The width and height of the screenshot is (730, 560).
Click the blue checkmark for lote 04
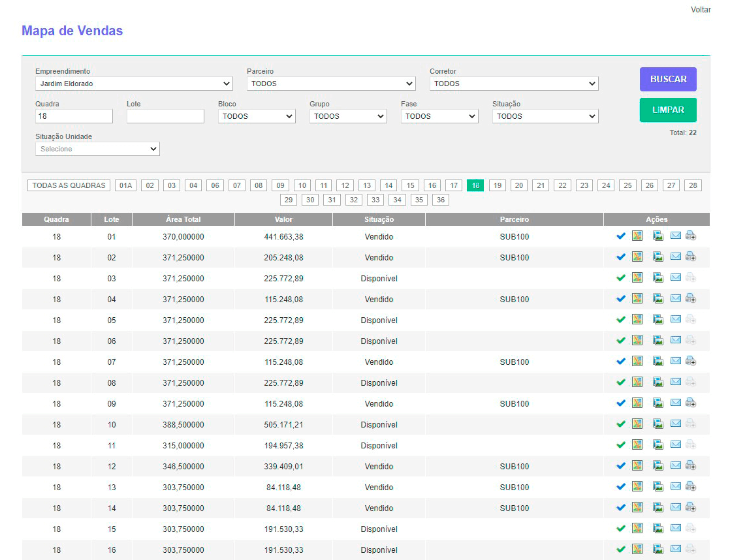click(x=621, y=299)
